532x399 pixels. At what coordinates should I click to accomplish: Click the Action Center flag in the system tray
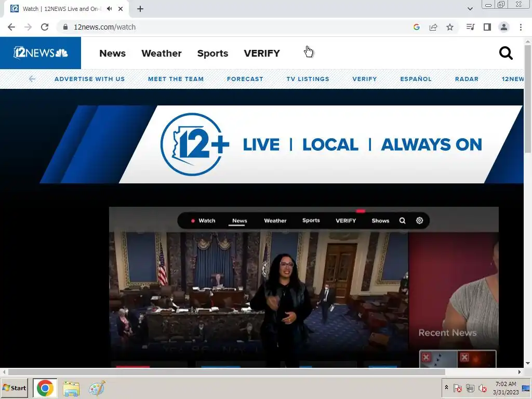tap(457, 388)
